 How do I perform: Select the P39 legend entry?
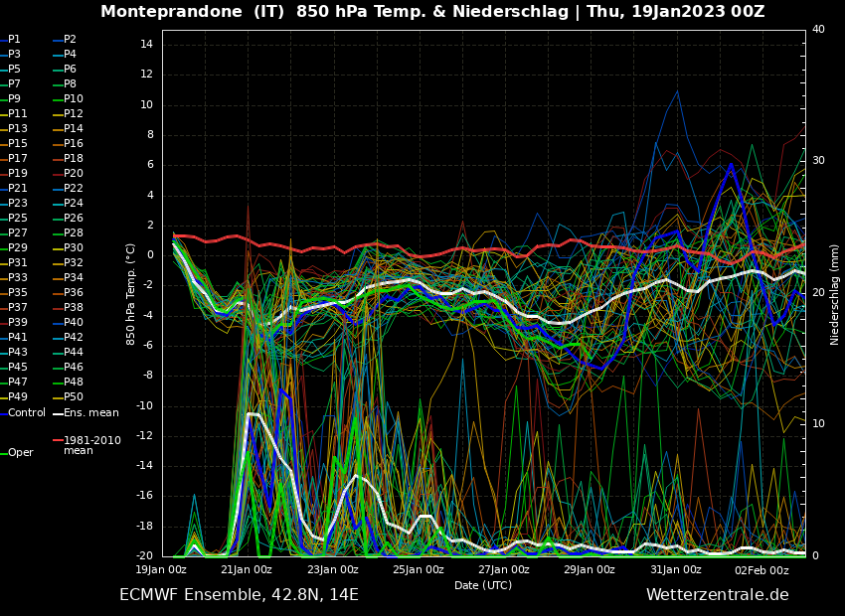[17, 323]
